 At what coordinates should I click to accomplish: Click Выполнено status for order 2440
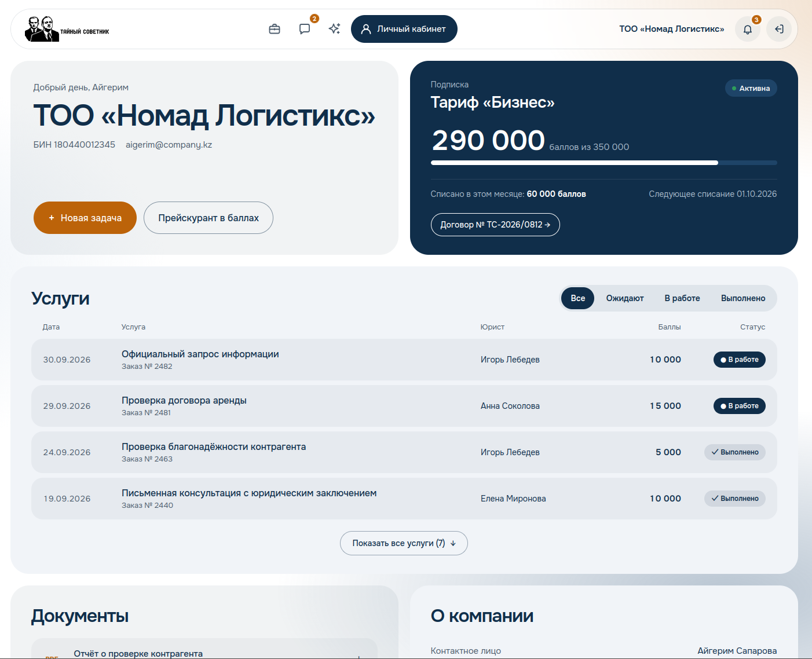[735, 499]
